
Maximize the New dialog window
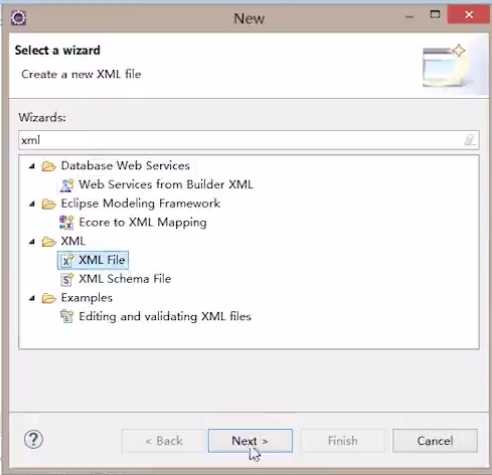point(435,15)
